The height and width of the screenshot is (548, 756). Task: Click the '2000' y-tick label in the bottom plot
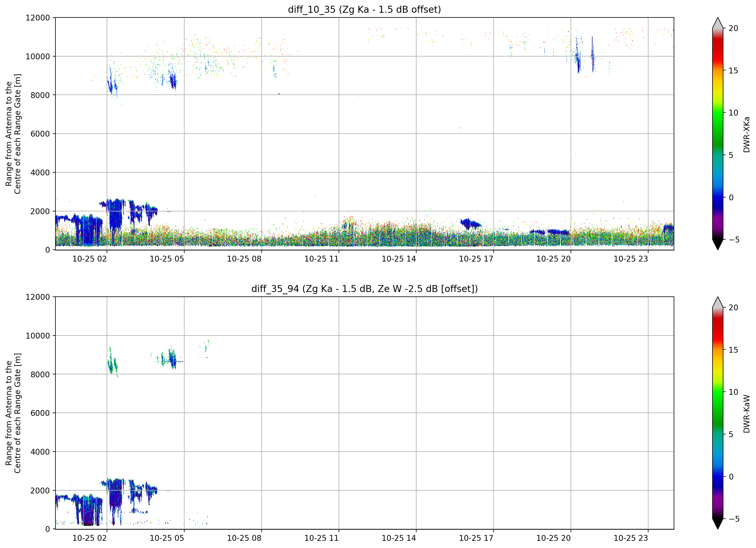tap(40, 491)
